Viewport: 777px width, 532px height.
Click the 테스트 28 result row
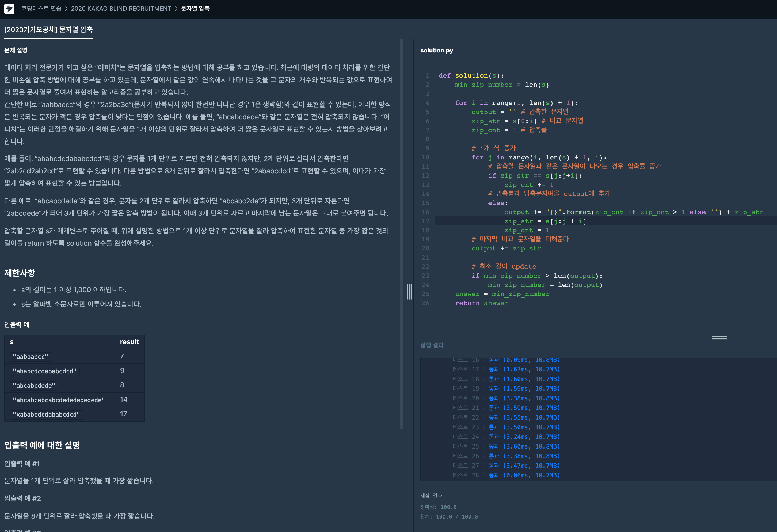click(x=506, y=475)
